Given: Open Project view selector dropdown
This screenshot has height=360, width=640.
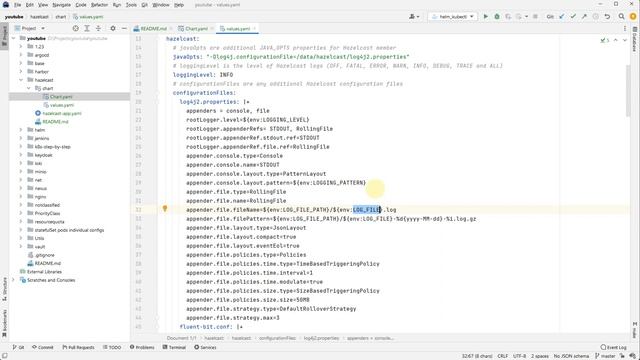Looking at the screenshot, I should coord(29,28).
